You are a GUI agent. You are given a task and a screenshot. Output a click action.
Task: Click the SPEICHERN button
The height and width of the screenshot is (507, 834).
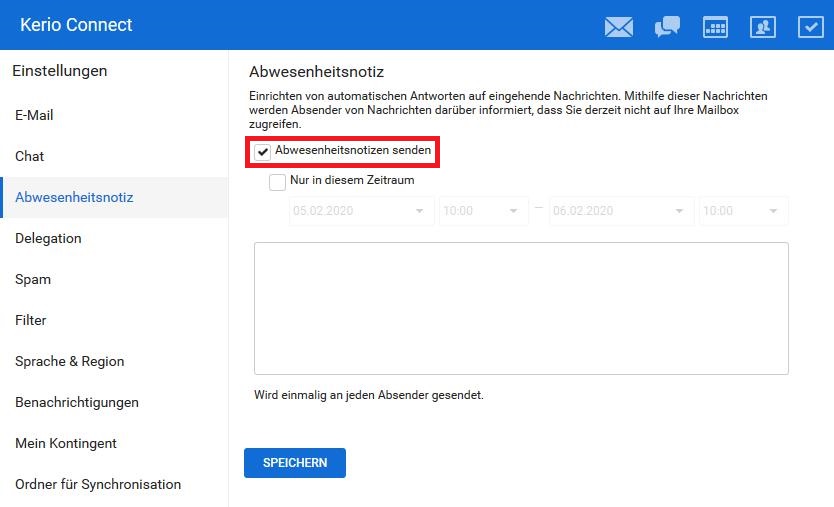pos(295,463)
